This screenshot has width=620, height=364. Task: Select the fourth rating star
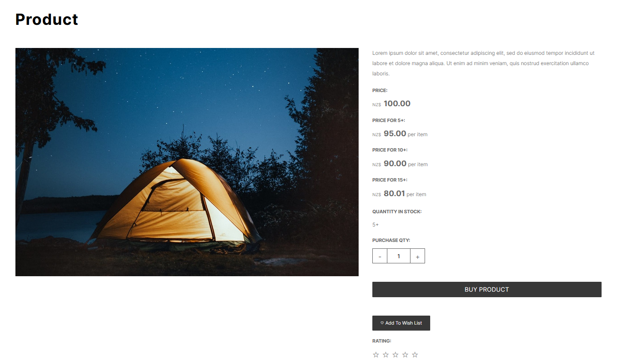click(x=405, y=355)
